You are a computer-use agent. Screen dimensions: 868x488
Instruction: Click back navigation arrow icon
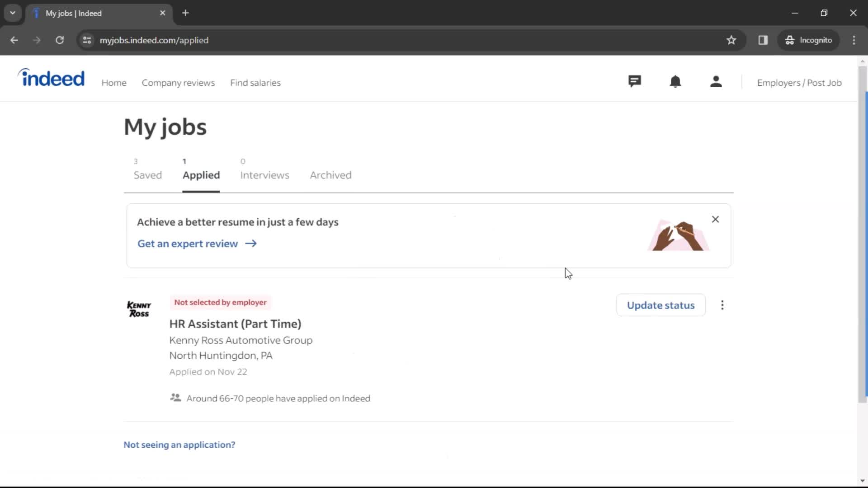coord(14,40)
